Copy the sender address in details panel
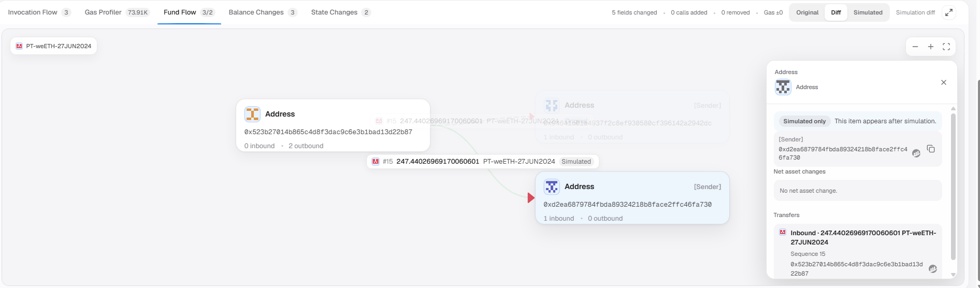 pyautogui.click(x=931, y=149)
